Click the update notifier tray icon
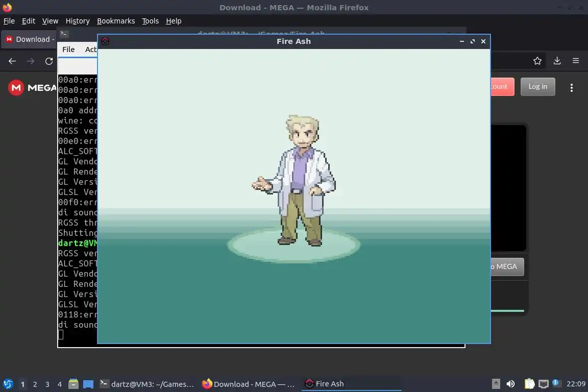 [556, 383]
